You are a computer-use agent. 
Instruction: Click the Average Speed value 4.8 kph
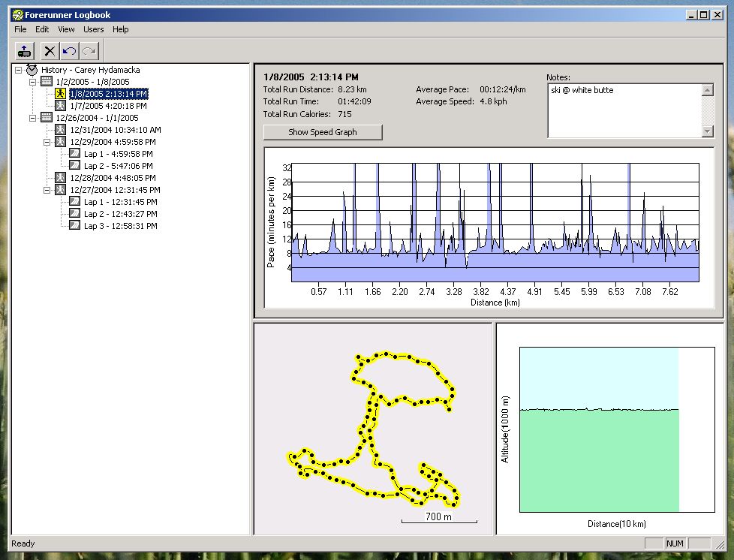pos(493,101)
